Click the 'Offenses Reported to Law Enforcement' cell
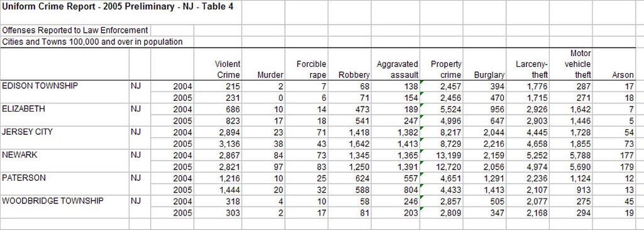 pyautogui.click(x=75, y=30)
